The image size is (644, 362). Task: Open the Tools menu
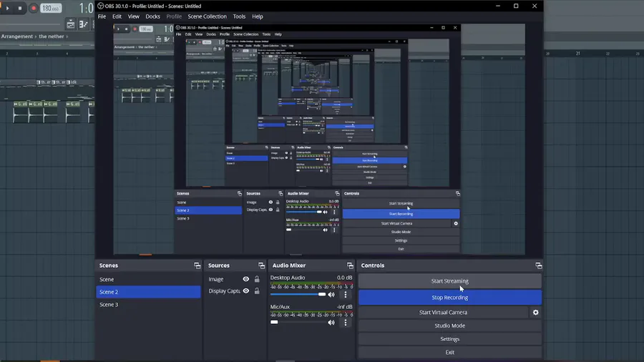pyautogui.click(x=239, y=16)
